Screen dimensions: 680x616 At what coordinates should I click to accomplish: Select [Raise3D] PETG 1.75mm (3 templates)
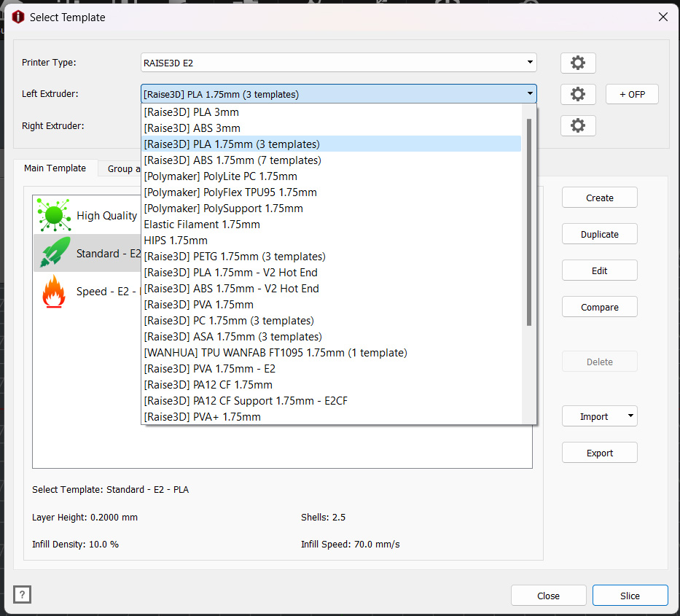pos(332,257)
